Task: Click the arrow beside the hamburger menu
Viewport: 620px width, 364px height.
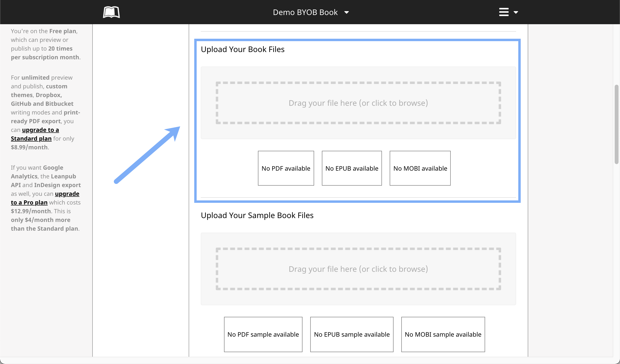Action: tap(516, 12)
